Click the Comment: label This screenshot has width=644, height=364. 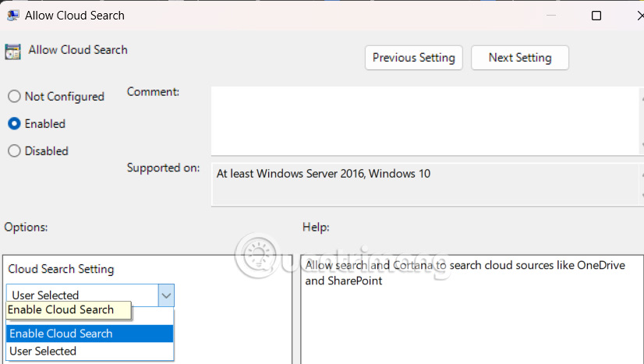pyautogui.click(x=153, y=92)
